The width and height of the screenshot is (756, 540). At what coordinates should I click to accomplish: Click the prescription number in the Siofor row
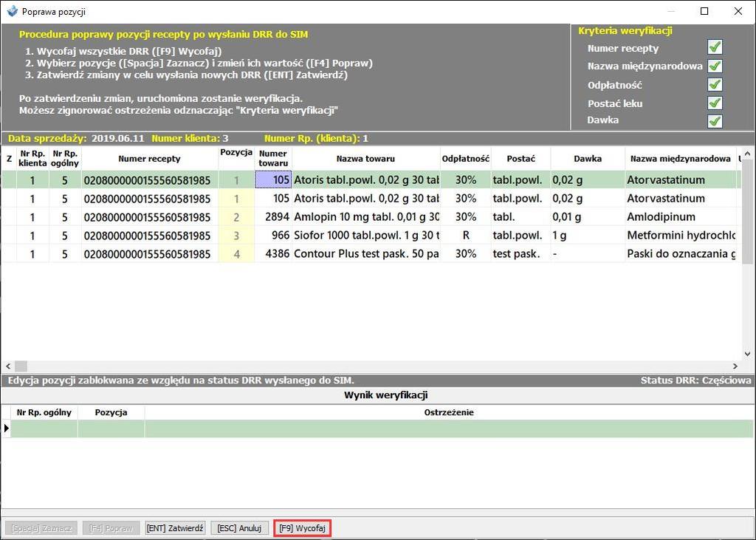149,236
